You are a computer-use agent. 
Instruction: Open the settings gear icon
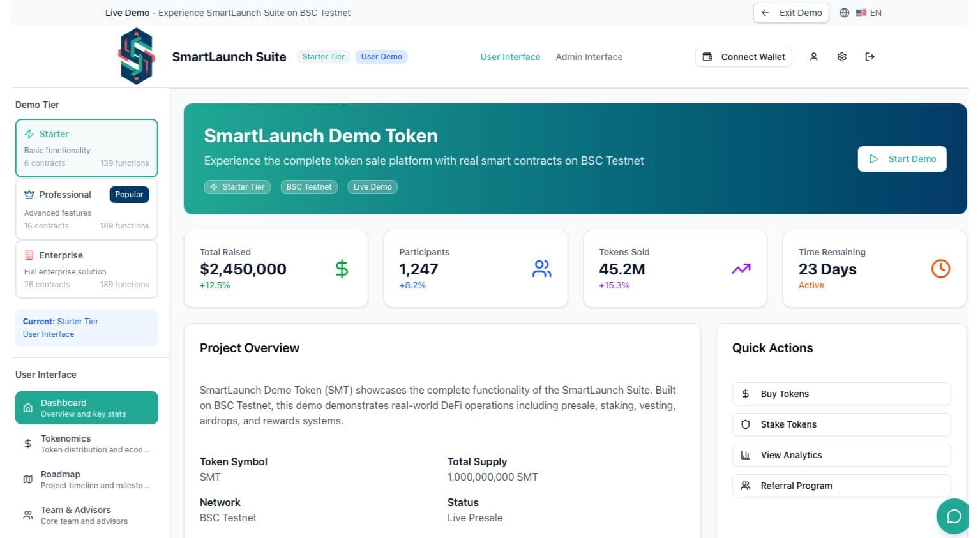point(841,57)
